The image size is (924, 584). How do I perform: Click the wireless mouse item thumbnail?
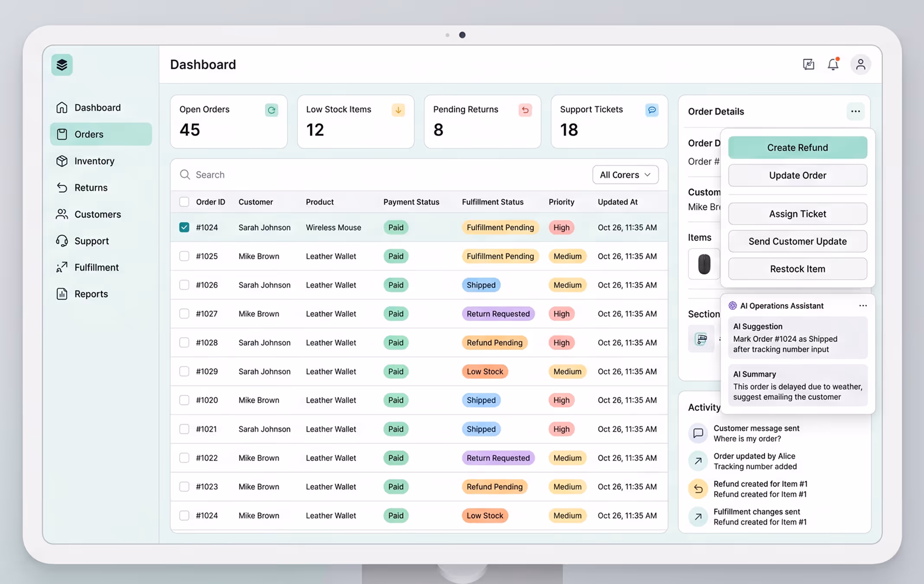(704, 264)
